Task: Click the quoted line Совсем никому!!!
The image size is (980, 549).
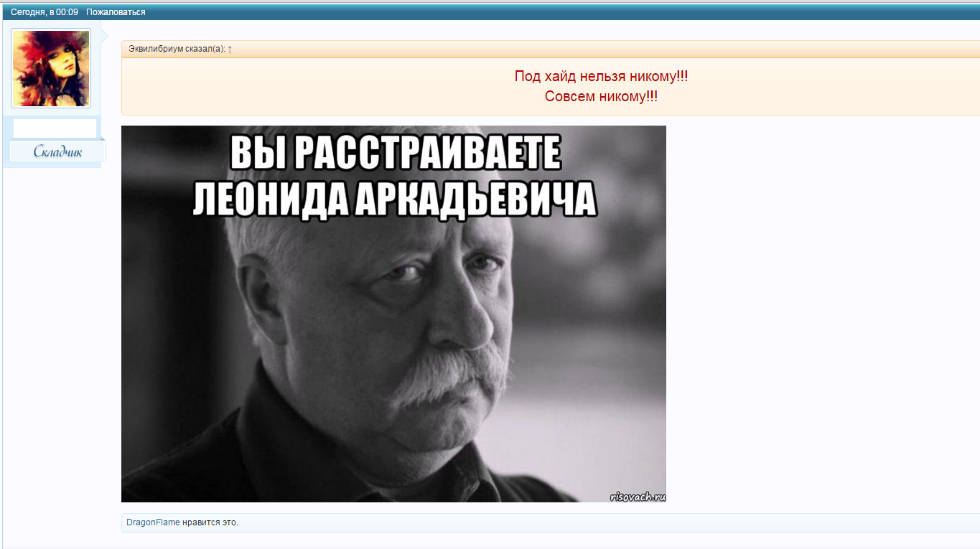Action: pyautogui.click(x=600, y=96)
